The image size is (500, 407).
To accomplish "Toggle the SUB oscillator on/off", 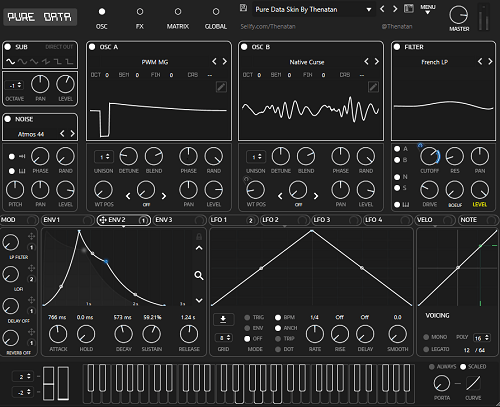I will (8, 47).
